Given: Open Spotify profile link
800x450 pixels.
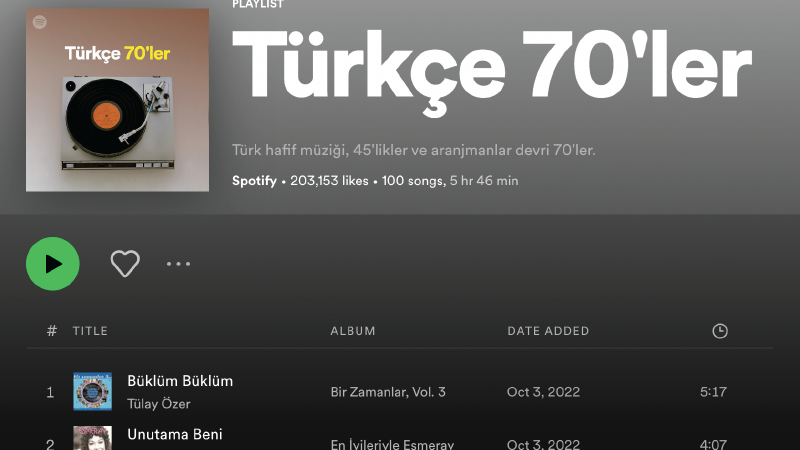Looking at the screenshot, I should (254, 181).
